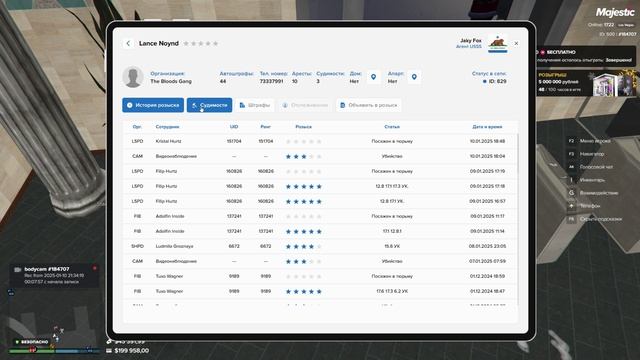
Task: Sort by the Сотрудник column header
Action: coord(167,127)
